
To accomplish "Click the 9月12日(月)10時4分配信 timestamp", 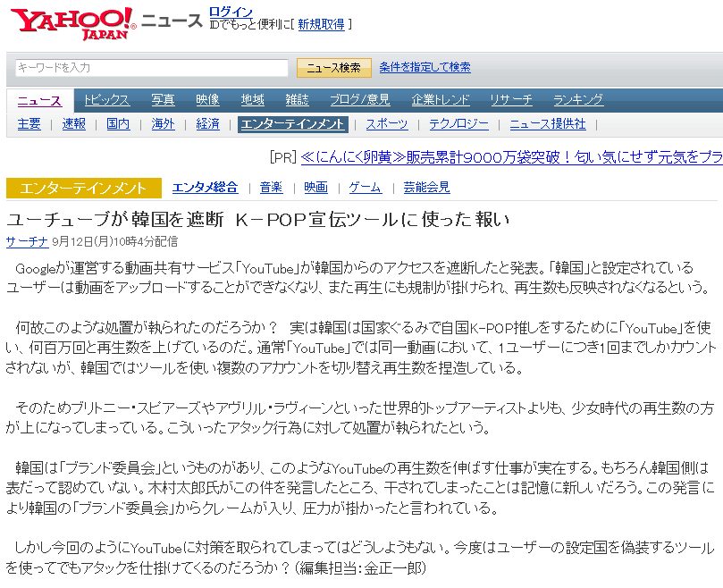I will click(x=114, y=241).
